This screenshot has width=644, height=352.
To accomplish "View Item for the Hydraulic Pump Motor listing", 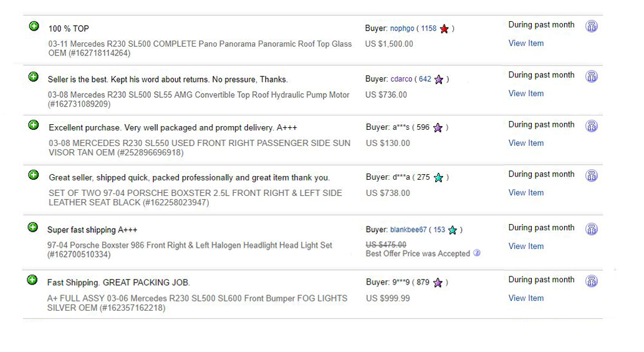I will [526, 94].
